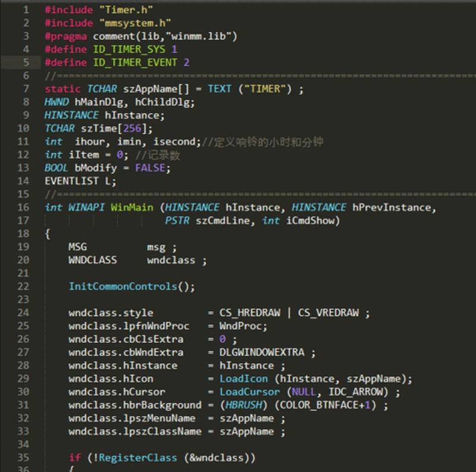This screenshot has height=472, width=476.
Task: Click line number 1 in gutter
Action: (x=26, y=10)
